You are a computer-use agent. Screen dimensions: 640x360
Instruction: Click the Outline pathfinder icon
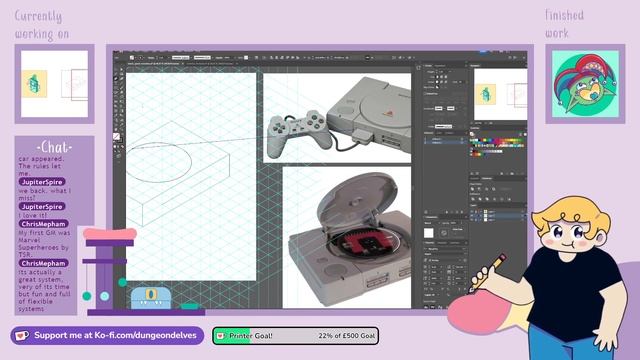coord(502,199)
